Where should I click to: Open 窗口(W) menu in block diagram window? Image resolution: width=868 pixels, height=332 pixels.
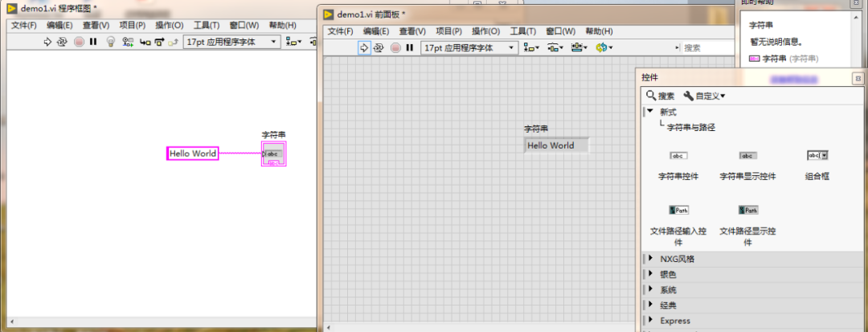click(x=244, y=26)
